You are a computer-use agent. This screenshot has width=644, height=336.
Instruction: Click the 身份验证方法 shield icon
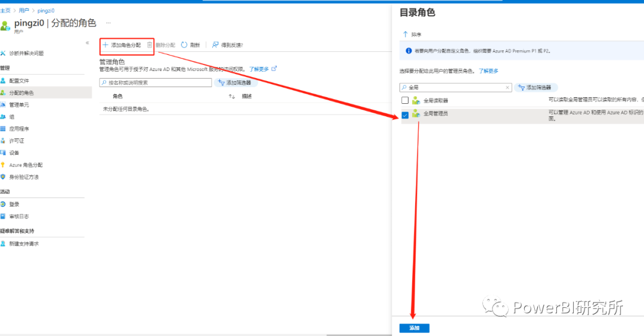click(3, 177)
